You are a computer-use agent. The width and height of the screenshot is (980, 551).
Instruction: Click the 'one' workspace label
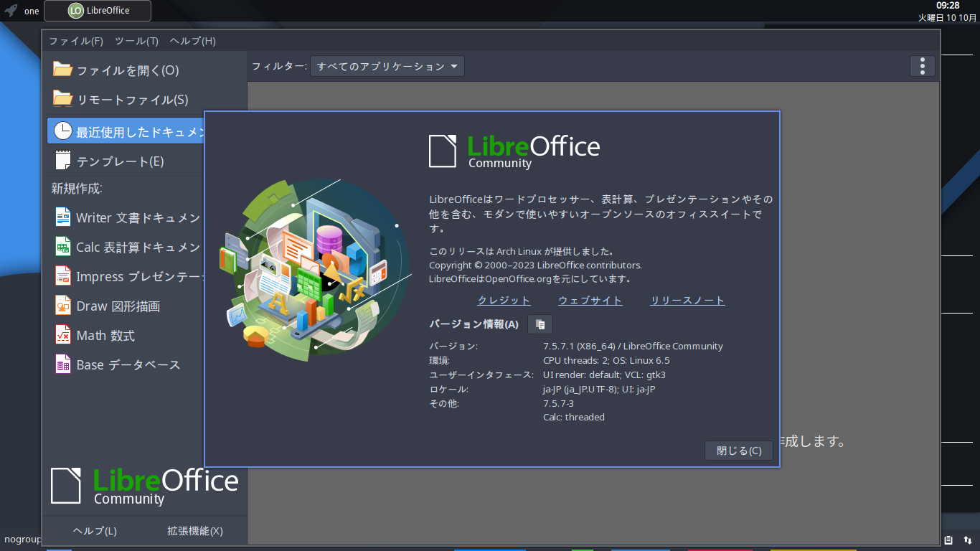(32, 11)
